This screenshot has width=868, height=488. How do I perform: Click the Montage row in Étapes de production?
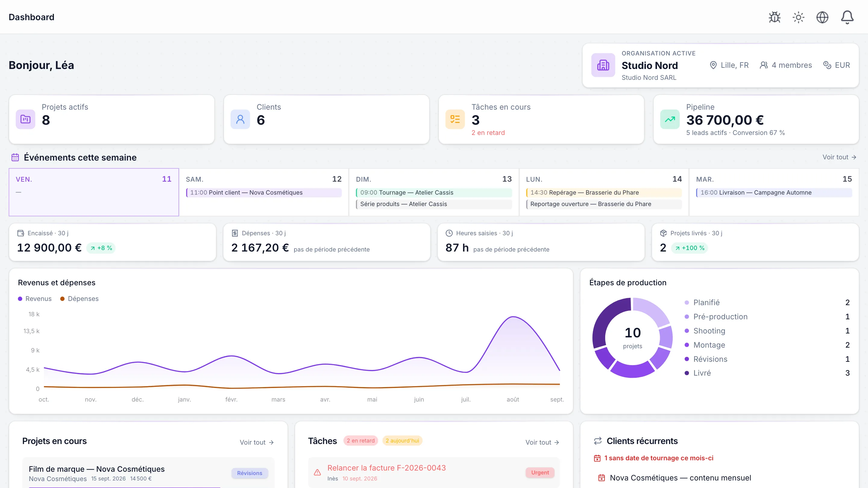pyautogui.click(x=767, y=345)
